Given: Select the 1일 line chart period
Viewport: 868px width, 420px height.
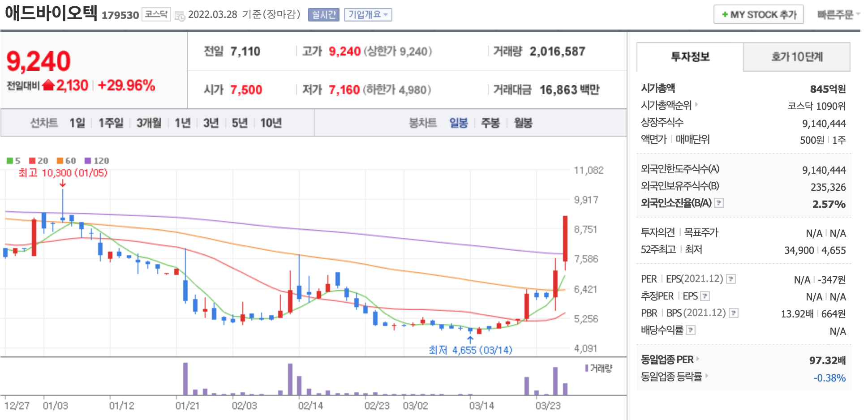Looking at the screenshot, I should (x=77, y=123).
